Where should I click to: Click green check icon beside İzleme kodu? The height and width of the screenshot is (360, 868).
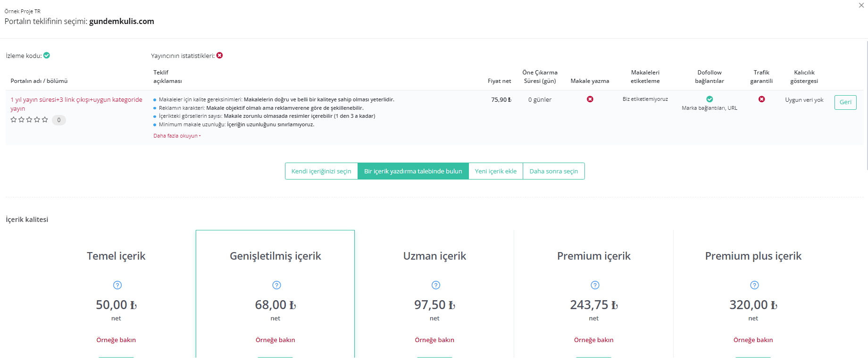pyautogui.click(x=47, y=55)
